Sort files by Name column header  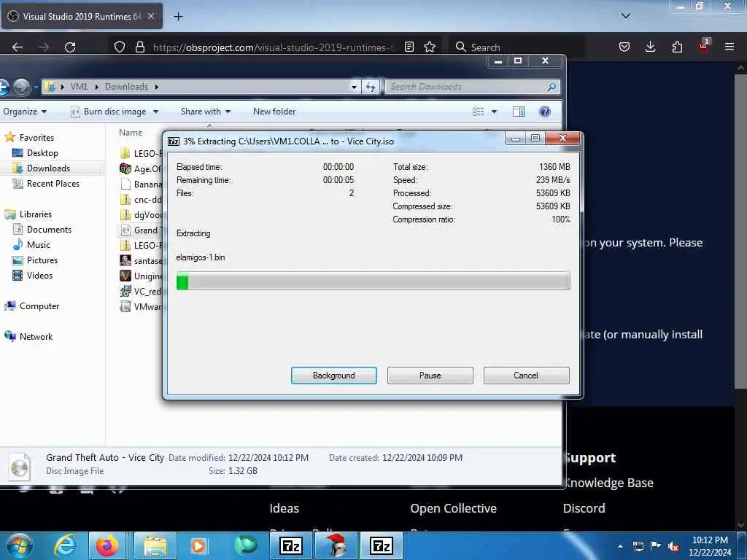(x=131, y=133)
